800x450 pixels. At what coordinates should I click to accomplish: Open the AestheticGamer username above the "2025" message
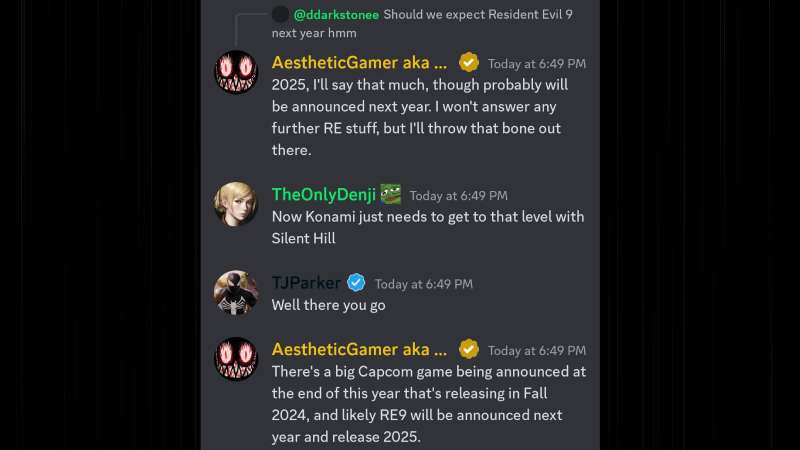click(x=359, y=62)
